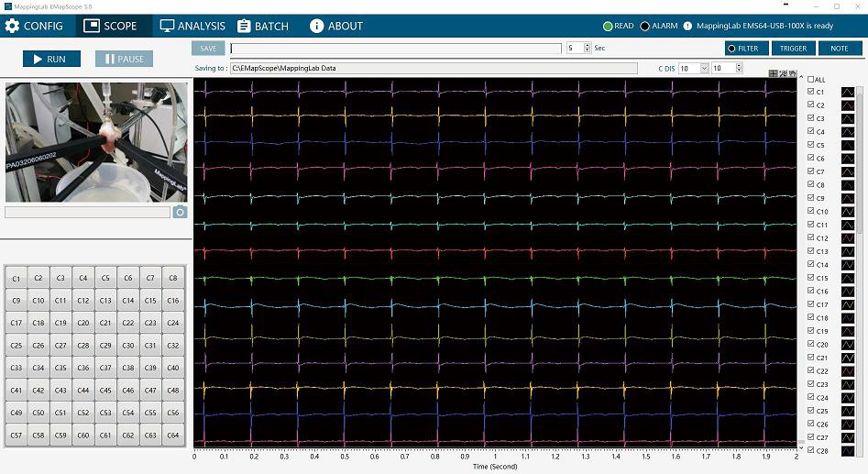
Task: Uncheck the C5 channel checkbox
Action: tap(810, 145)
